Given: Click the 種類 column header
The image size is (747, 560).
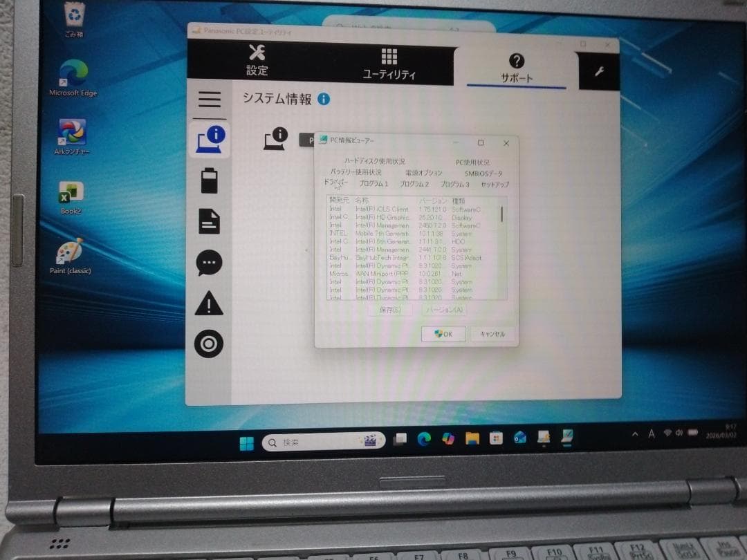Looking at the screenshot, I should 459,201.
